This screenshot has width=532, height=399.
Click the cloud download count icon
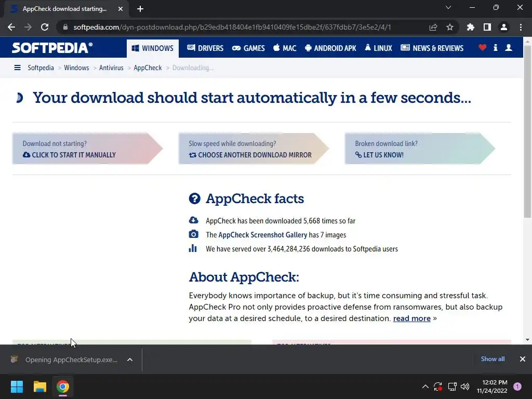[x=193, y=220]
